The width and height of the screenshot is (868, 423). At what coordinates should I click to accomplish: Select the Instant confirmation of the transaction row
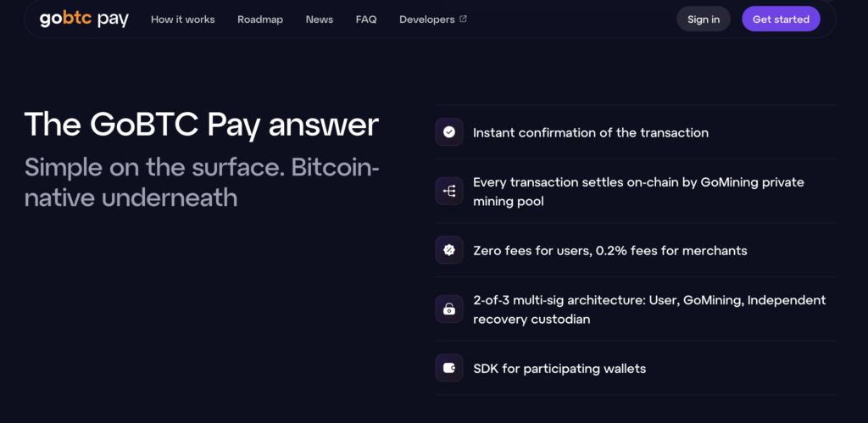coord(636,132)
